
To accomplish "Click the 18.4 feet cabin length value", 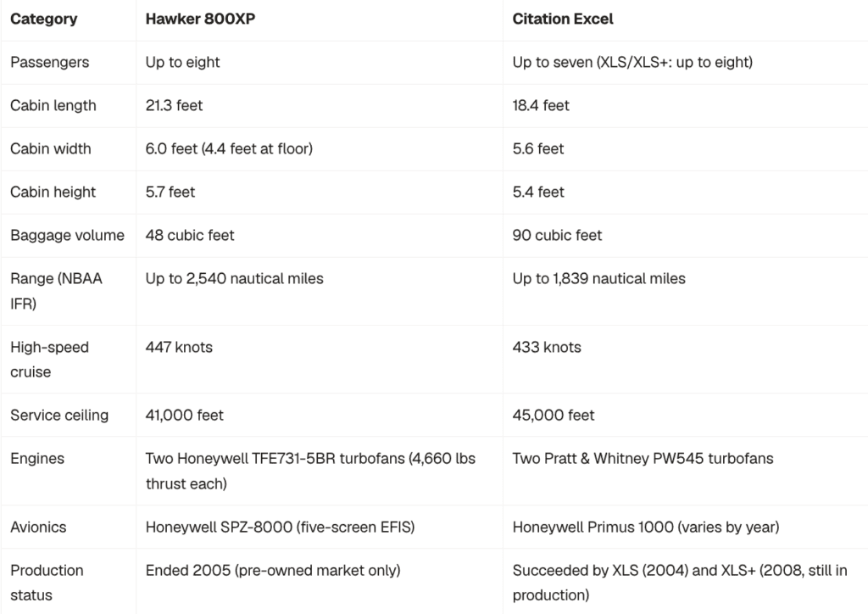I will click(x=541, y=105).
